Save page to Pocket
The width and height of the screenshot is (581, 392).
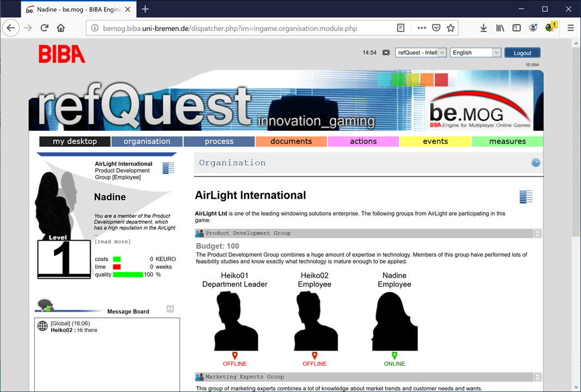[436, 28]
